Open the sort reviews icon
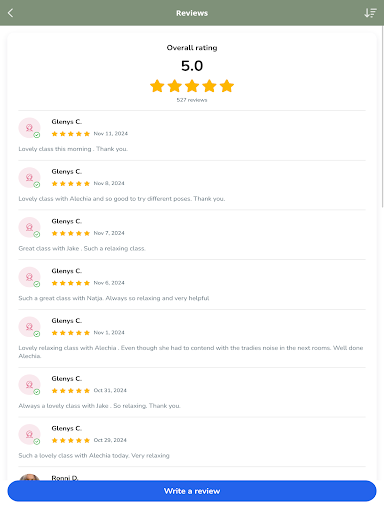Screen dimensions: 384x512 click(x=370, y=13)
